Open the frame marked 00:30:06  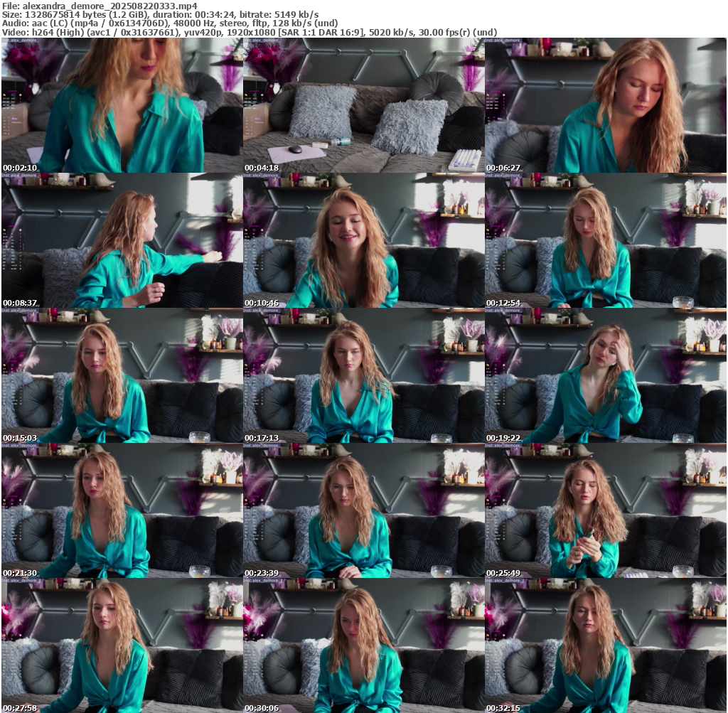(x=364, y=645)
